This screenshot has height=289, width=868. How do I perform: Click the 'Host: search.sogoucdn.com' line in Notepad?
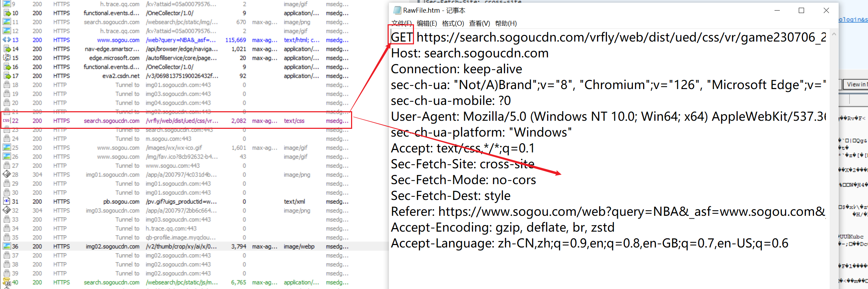click(x=469, y=53)
